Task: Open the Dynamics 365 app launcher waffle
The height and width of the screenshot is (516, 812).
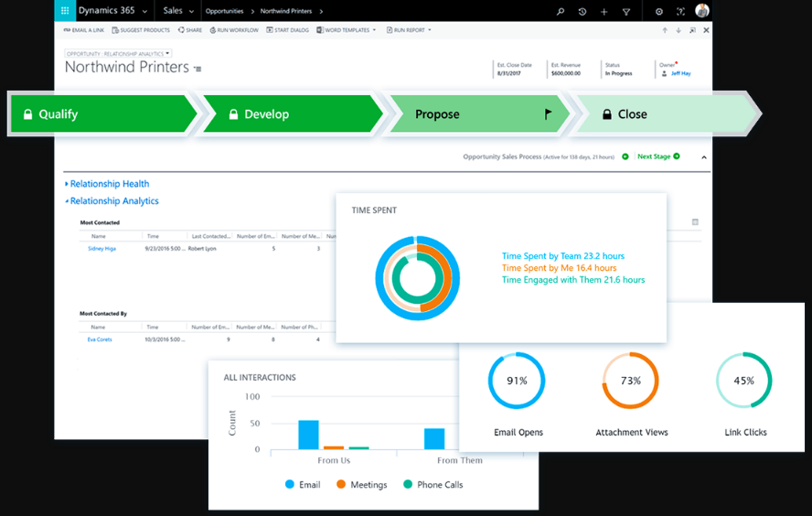Action: tap(65, 11)
